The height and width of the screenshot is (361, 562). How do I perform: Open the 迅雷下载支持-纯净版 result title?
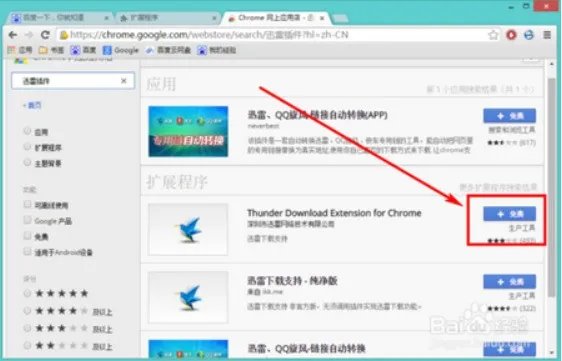pos(292,281)
